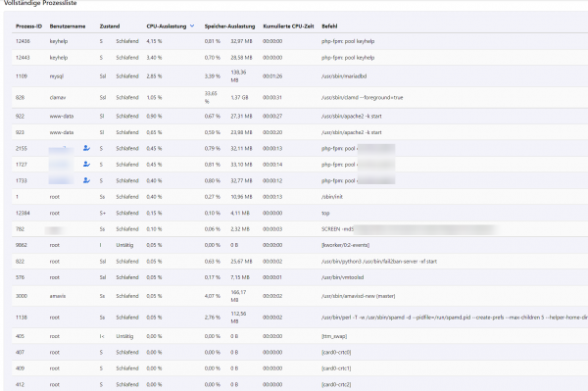Click www-data username in process 922 row

pyautogui.click(x=62, y=117)
